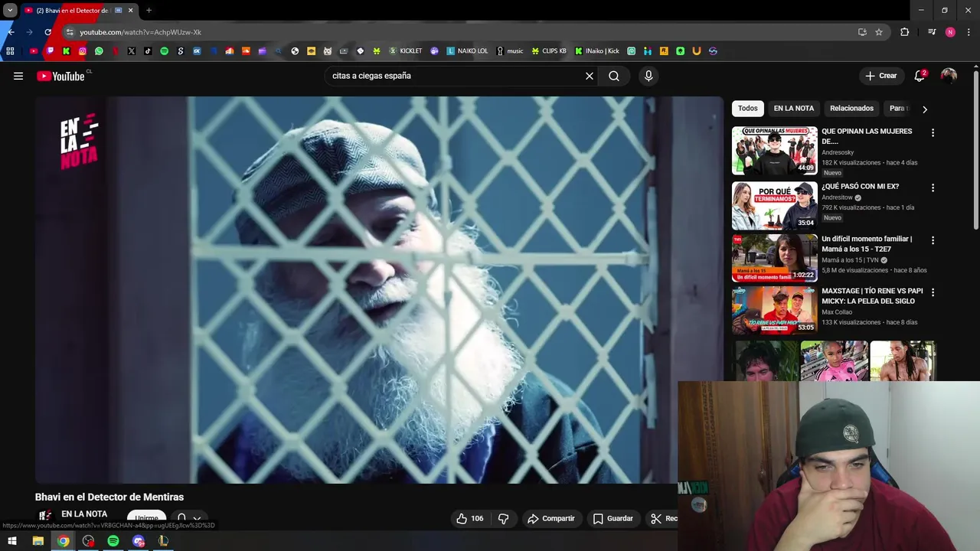Screen dimensions: 980x551
Task: Open League of Legends taskbar icon
Action: 163,541
